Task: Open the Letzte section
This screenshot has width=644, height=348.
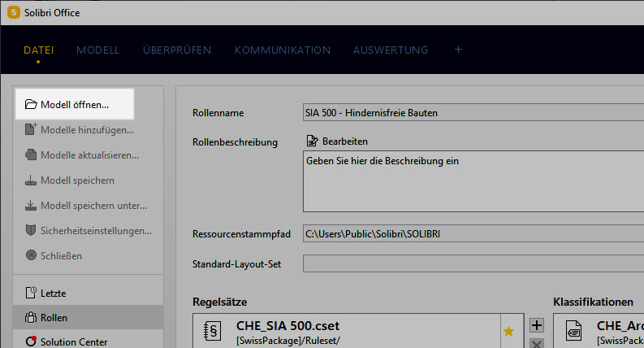Action: coord(53,294)
